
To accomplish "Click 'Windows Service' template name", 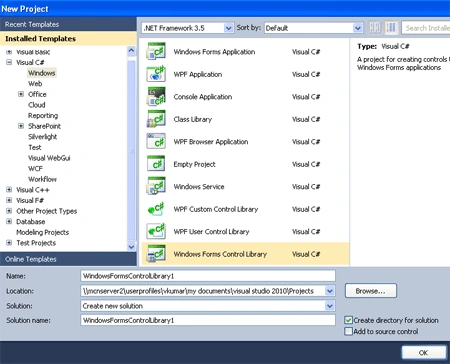I will pyautogui.click(x=199, y=187).
